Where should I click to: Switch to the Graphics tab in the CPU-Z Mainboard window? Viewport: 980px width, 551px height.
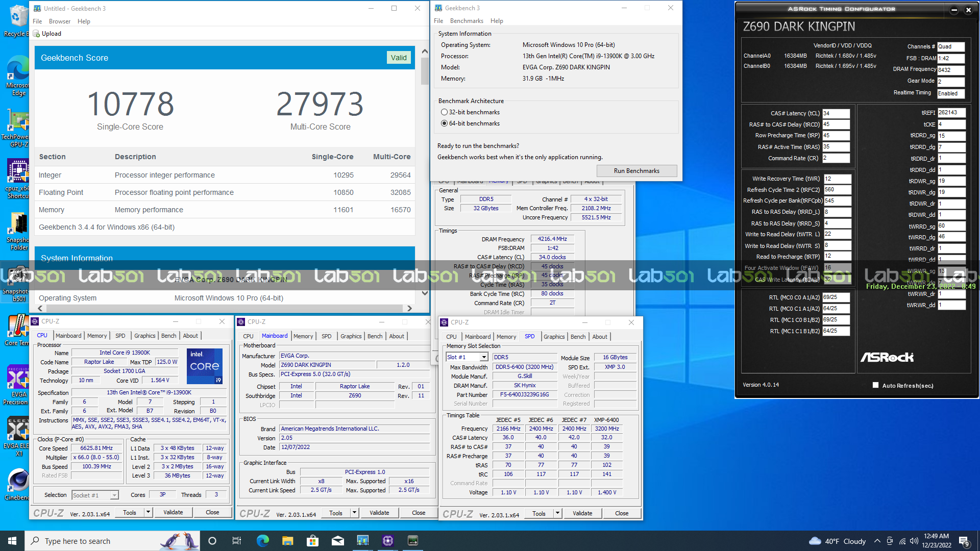click(351, 336)
